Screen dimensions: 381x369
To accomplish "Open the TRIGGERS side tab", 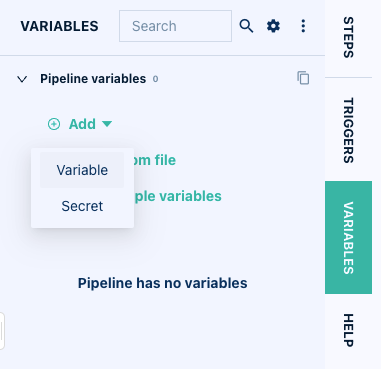I will [348, 130].
